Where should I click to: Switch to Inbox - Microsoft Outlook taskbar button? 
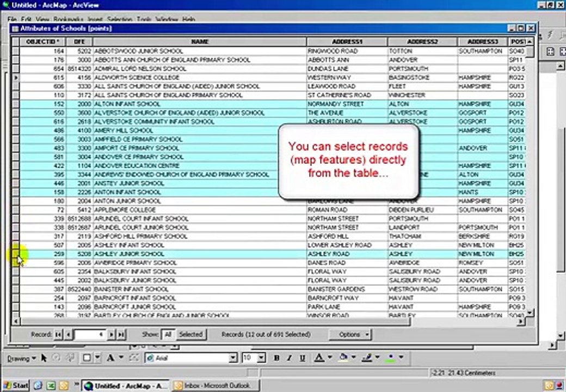216,386
